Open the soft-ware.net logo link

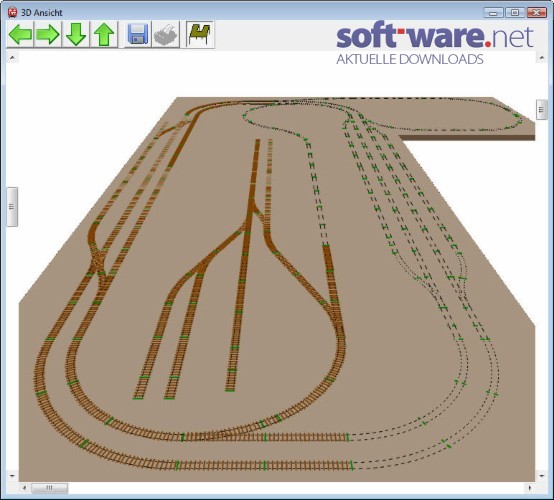(x=435, y=36)
